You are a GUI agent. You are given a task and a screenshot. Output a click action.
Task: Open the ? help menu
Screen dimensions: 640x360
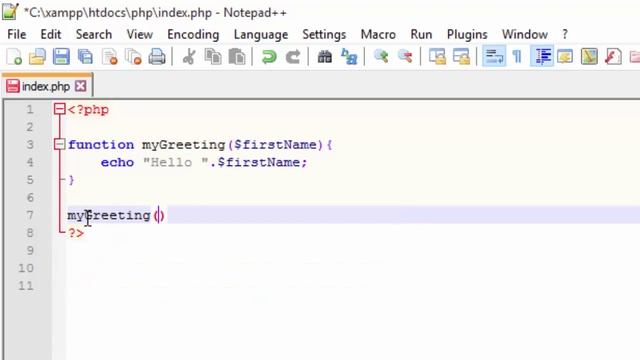coord(565,34)
